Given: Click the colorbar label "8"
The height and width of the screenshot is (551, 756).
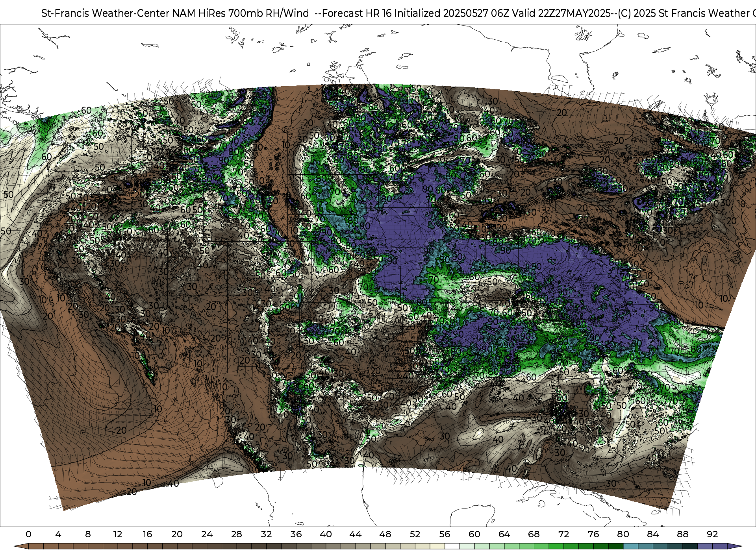Looking at the screenshot, I should 88,534.
